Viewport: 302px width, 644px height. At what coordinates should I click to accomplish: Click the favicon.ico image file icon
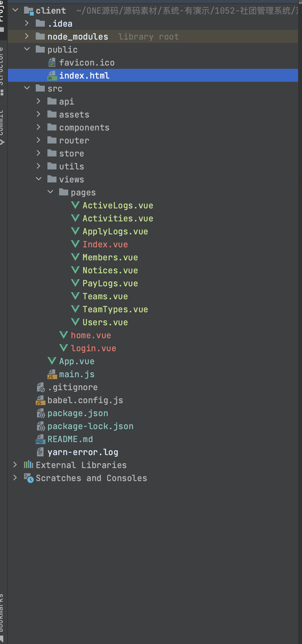pyautogui.click(x=52, y=62)
